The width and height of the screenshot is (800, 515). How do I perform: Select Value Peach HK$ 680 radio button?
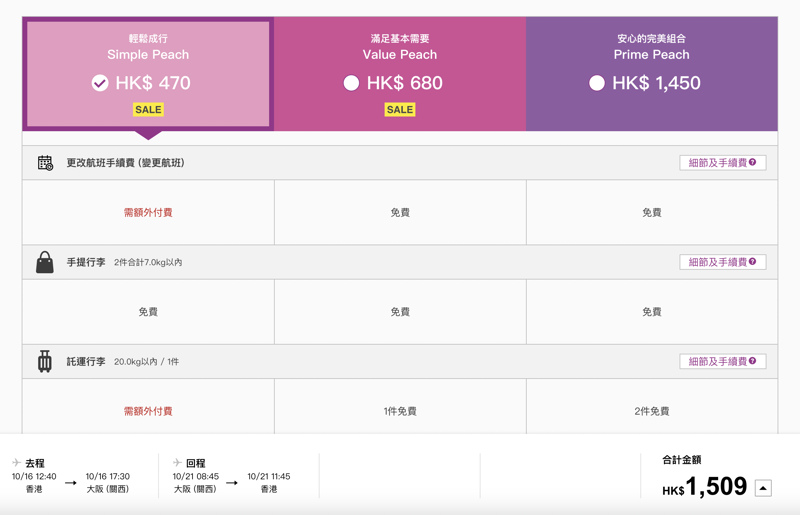(x=351, y=83)
